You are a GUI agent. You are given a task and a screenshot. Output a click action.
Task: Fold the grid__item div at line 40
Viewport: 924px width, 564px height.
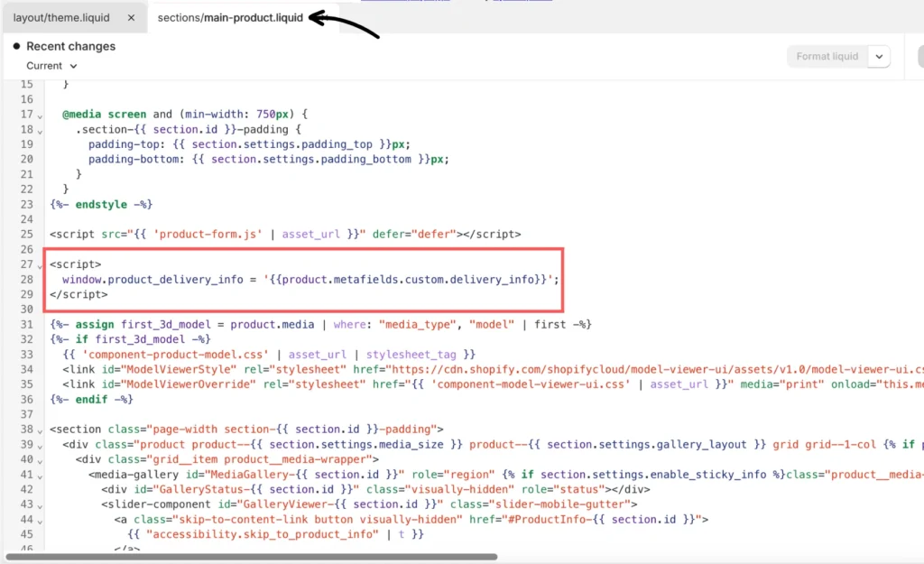(41, 459)
